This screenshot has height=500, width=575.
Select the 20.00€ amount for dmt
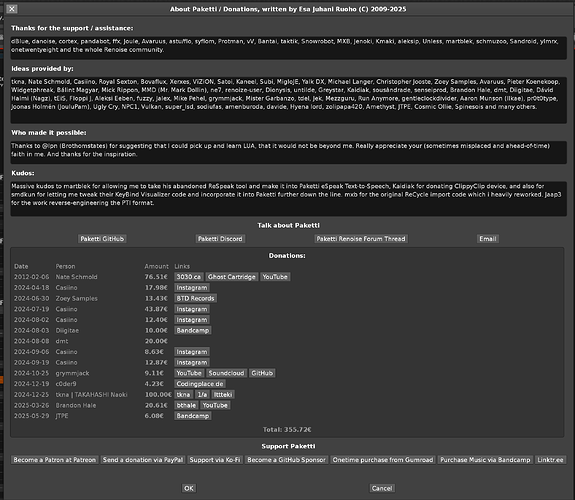156,341
